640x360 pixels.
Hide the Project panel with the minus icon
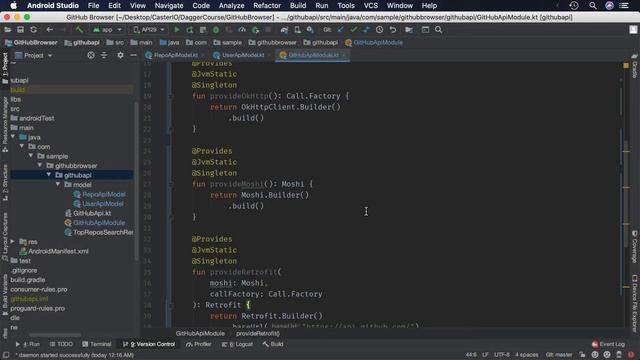[133, 55]
